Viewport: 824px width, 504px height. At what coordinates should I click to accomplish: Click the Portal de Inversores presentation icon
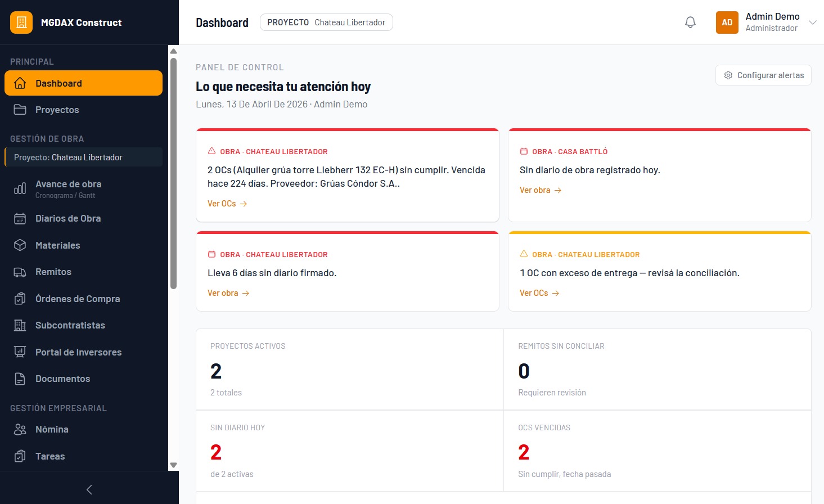(20, 352)
